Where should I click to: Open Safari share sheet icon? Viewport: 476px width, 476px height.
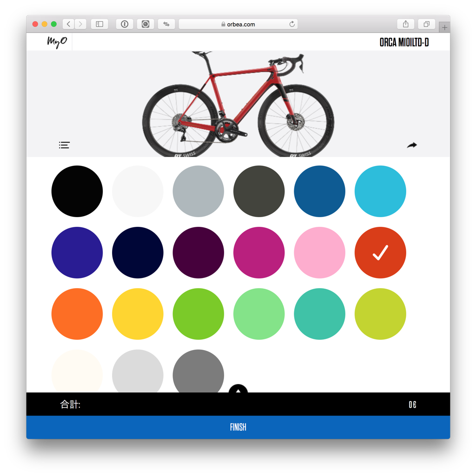click(x=405, y=24)
